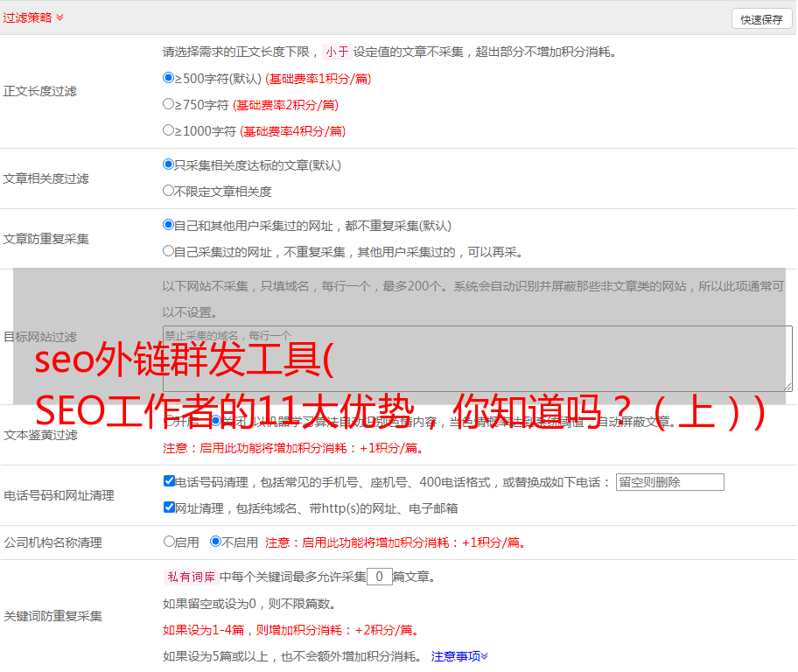Viewport: 798px width, 672px height.
Task: Select 不启用 for 公司机构名称清理
Action: pos(216,542)
